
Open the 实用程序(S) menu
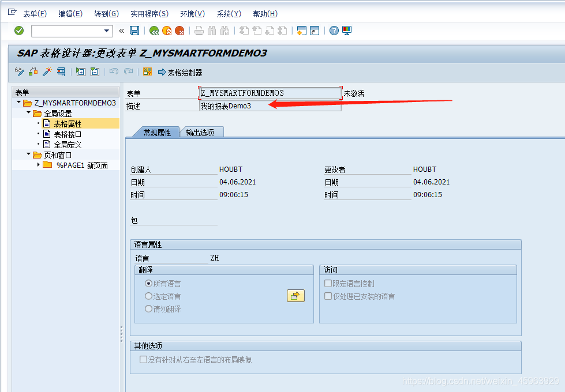149,14
